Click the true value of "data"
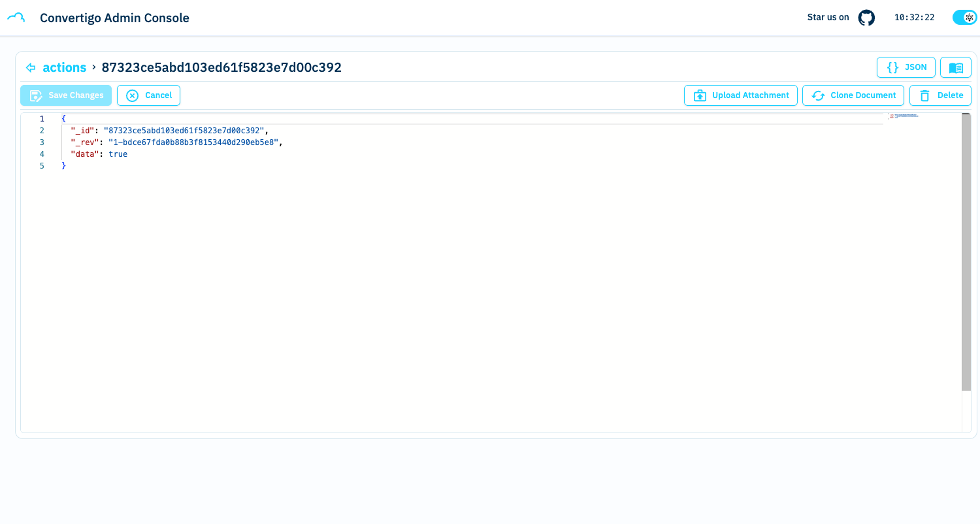 pyautogui.click(x=118, y=154)
